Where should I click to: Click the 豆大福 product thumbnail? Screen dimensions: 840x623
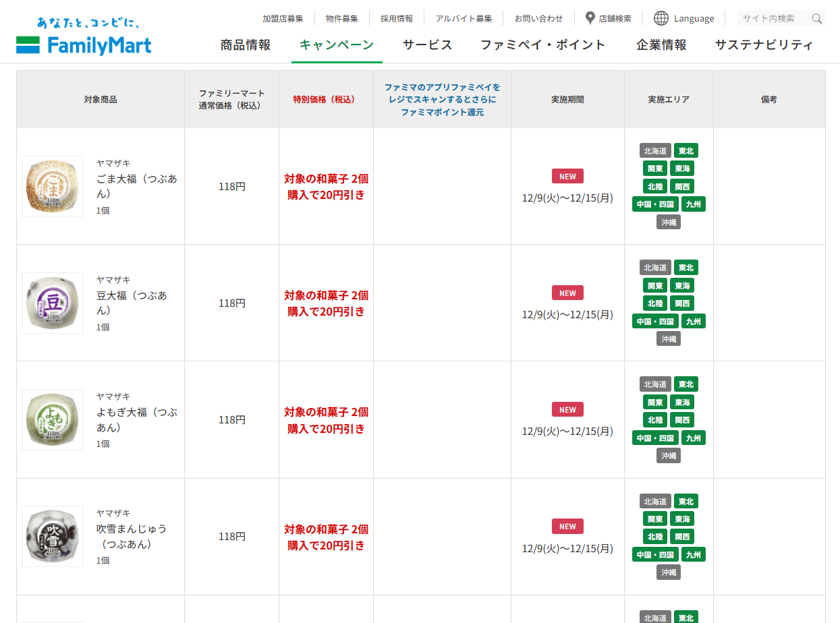click(52, 303)
